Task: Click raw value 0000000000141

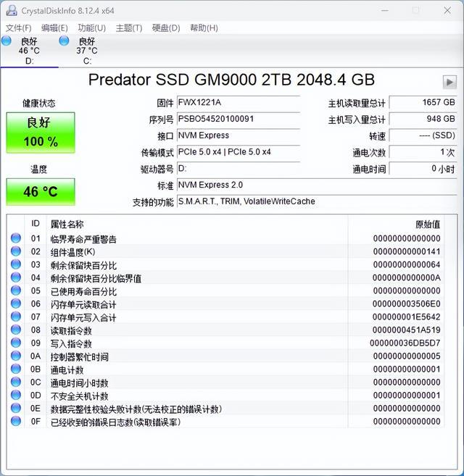Action: [x=407, y=251]
